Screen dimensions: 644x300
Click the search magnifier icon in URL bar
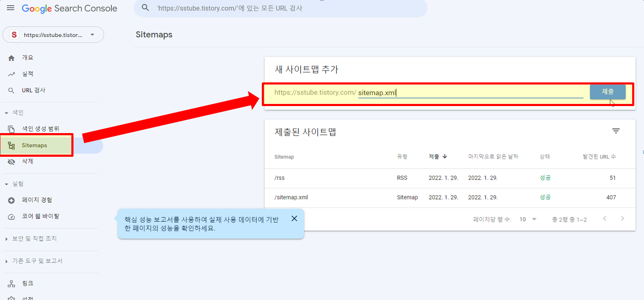pyautogui.click(x=145, y=8)
